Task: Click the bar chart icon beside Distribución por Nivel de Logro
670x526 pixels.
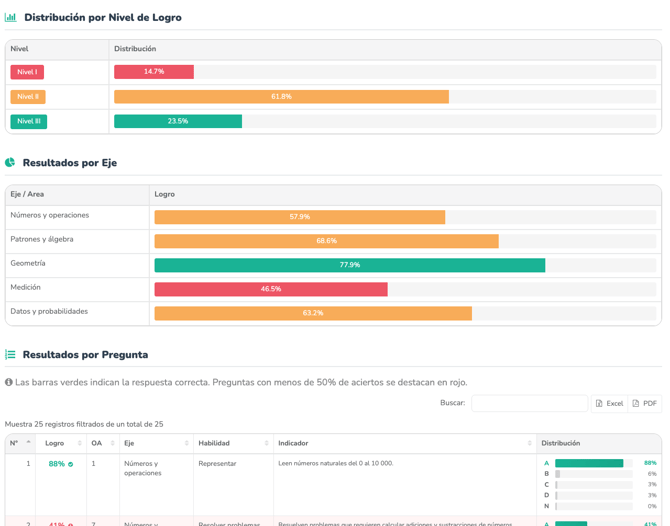Action: click(x=11, y=18)
